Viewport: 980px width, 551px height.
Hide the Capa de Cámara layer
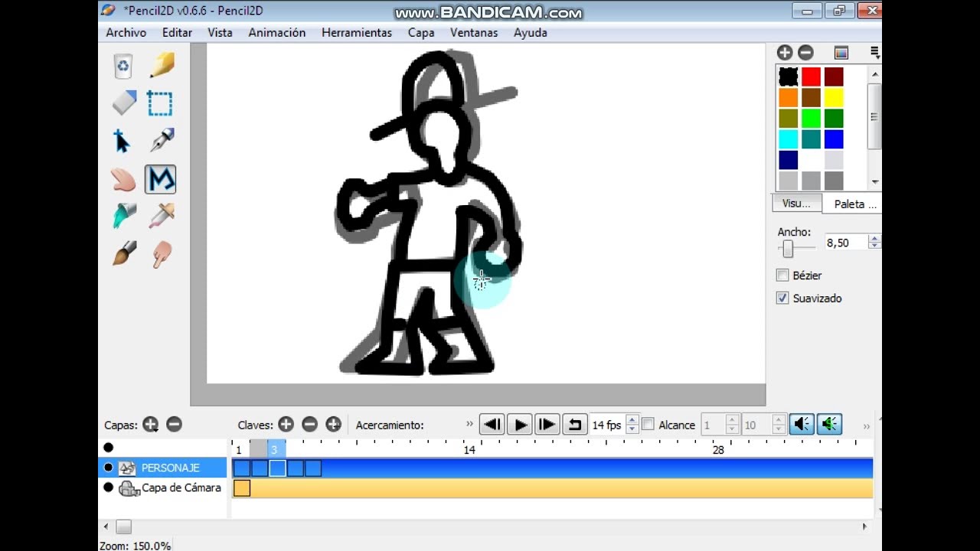108,487
